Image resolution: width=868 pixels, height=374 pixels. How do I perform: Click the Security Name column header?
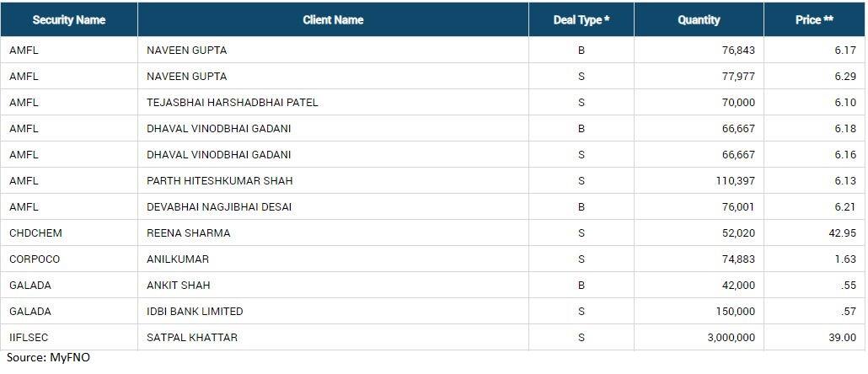click(x=68, y=20)
